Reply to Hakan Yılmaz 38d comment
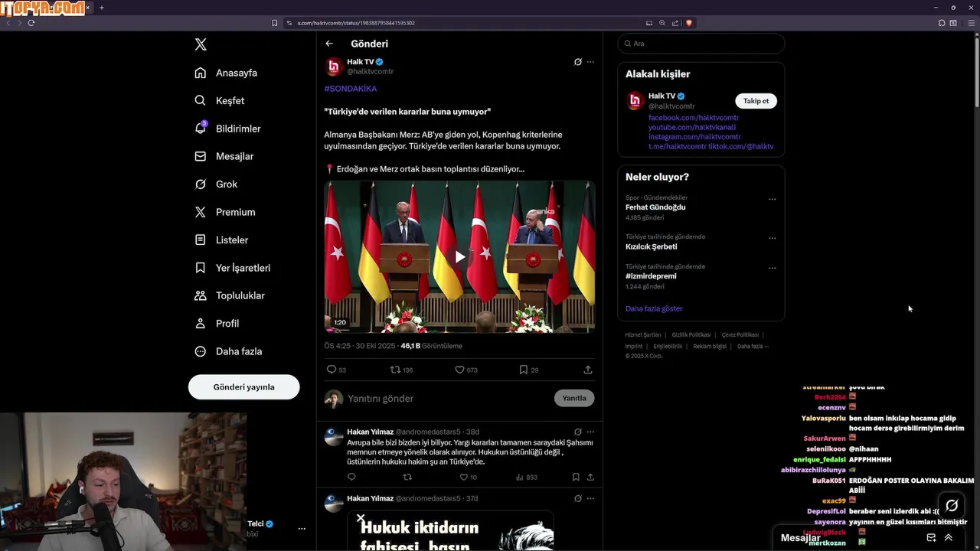Image resolution: width=980 pixels, height=551 pixels. coord(351,477)
